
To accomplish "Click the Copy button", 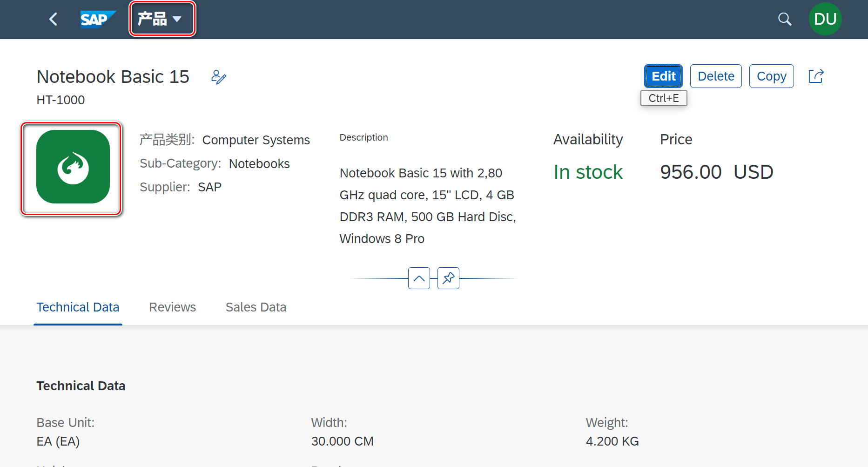I will (x=771, y=76).
